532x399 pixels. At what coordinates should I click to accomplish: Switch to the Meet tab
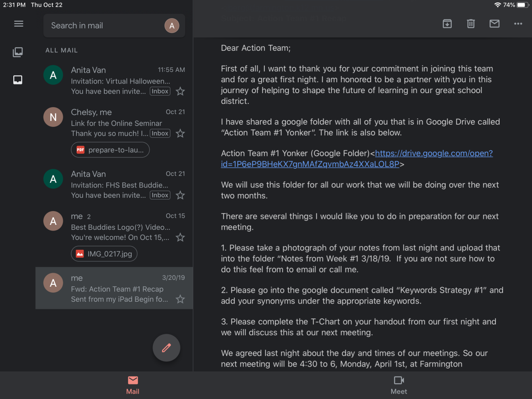tap(399, 385)
